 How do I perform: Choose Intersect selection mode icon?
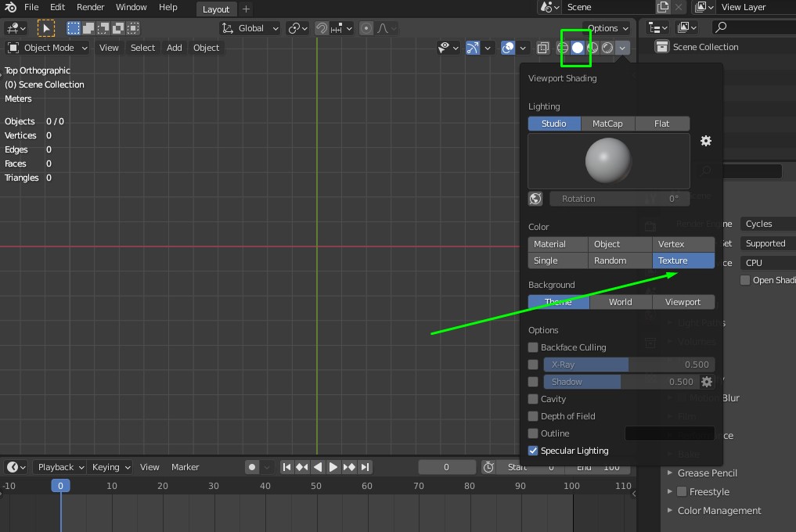click(x=133, y=28)
